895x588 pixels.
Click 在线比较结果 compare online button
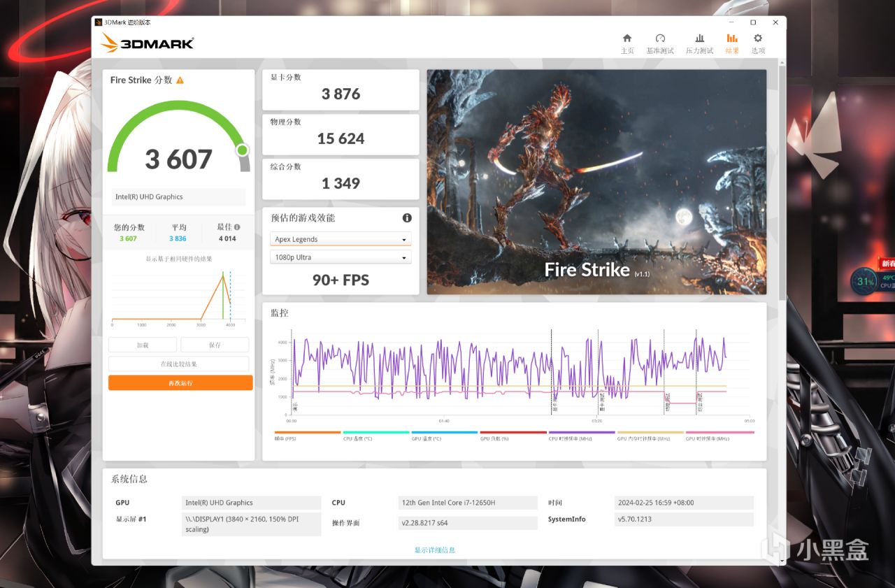pos(179,364)
